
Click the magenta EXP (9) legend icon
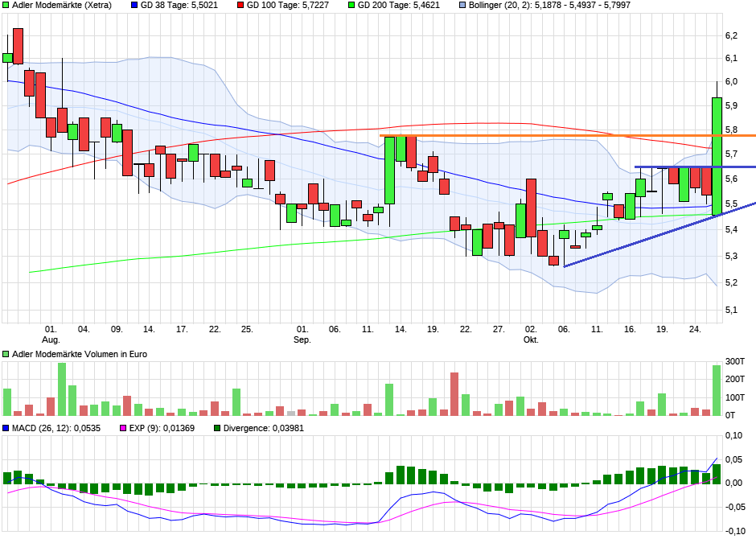(123, 426)
